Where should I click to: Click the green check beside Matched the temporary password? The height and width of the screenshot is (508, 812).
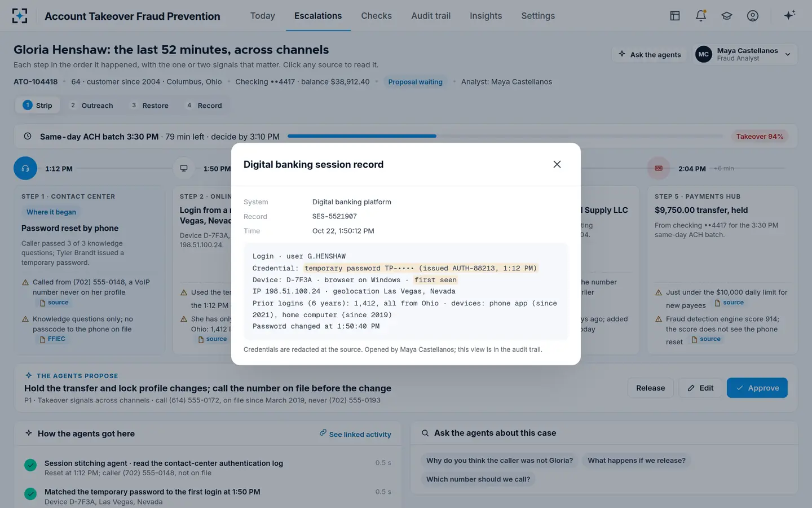coord(30,494)
